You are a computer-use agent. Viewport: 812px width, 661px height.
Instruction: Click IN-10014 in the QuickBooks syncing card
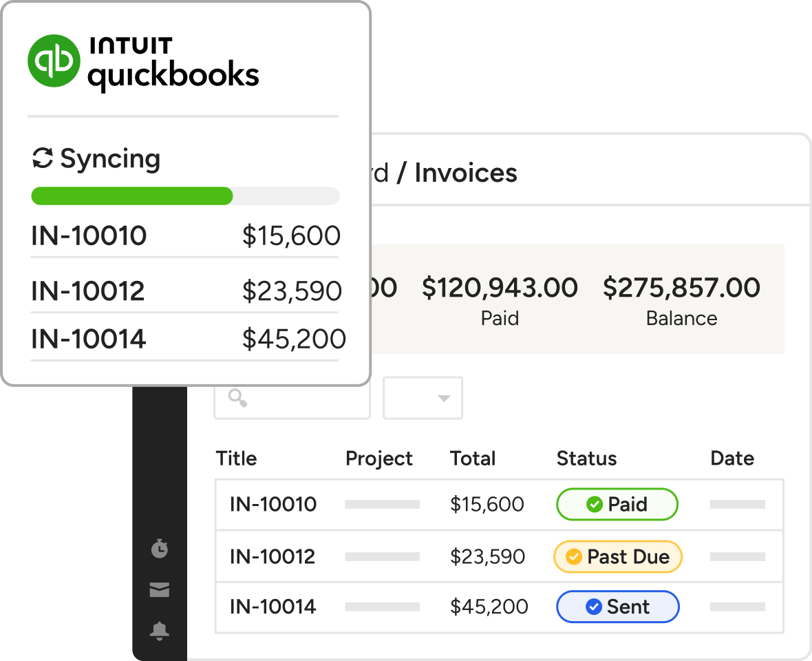(88, 339)
